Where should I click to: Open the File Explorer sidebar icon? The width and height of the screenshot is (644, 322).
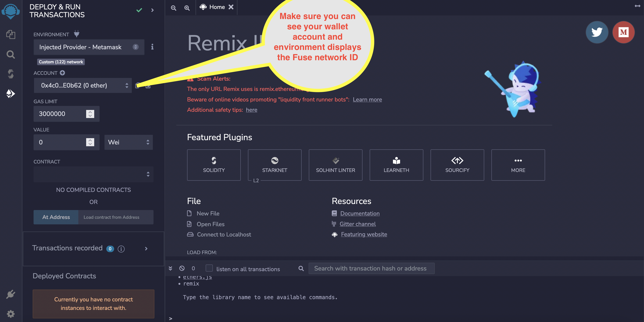pos(11,34)
